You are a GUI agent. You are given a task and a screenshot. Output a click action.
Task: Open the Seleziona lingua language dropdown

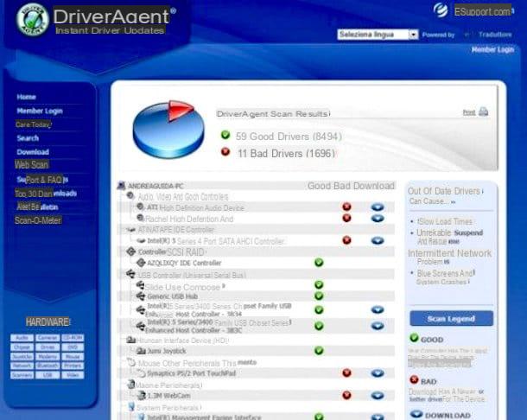pos(378,35)
